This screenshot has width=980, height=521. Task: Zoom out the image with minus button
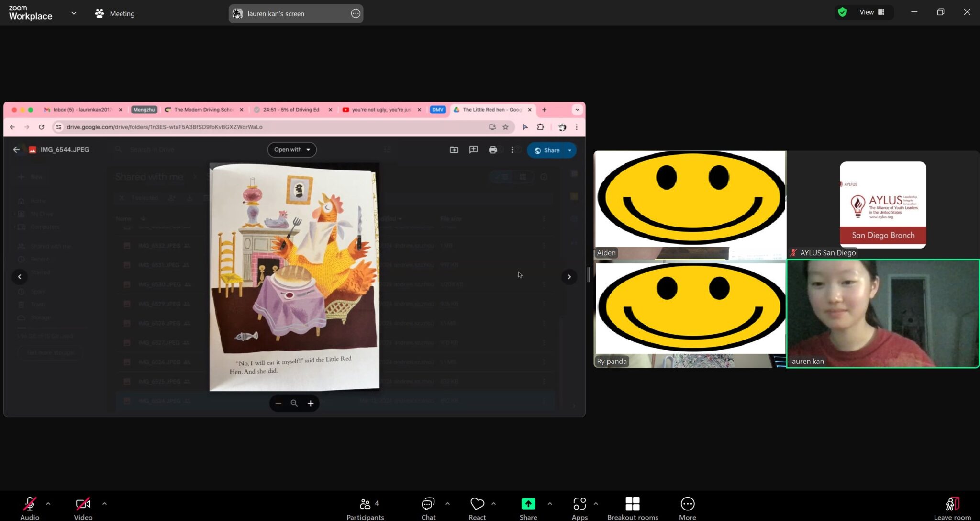(278, 403)
